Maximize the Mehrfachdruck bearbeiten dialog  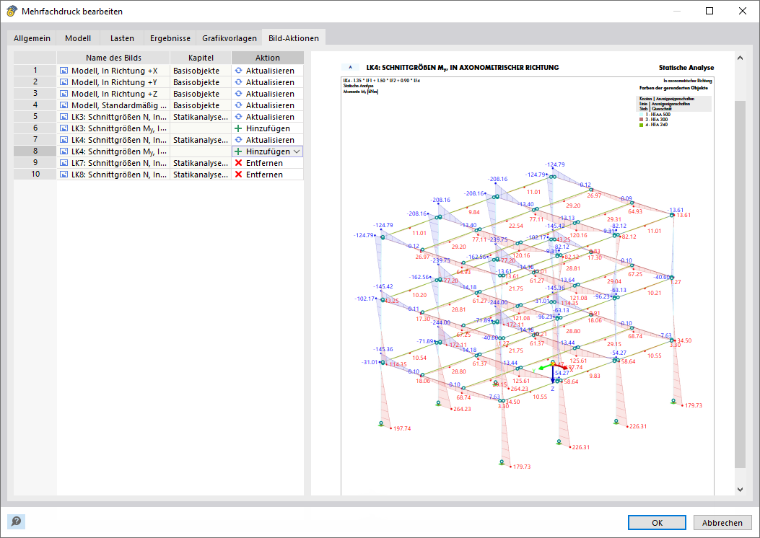click(710, 11)
